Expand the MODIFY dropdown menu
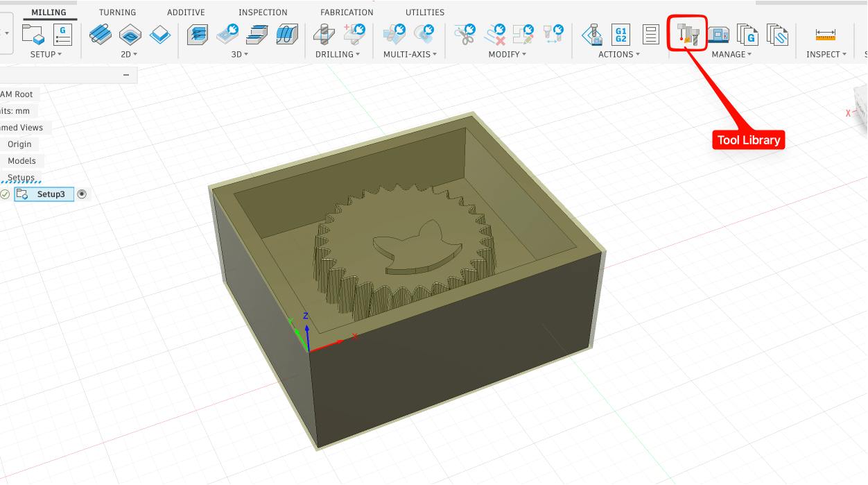Image resolution: width=868 pixels, height=485 pixels. tap(507, 54)
